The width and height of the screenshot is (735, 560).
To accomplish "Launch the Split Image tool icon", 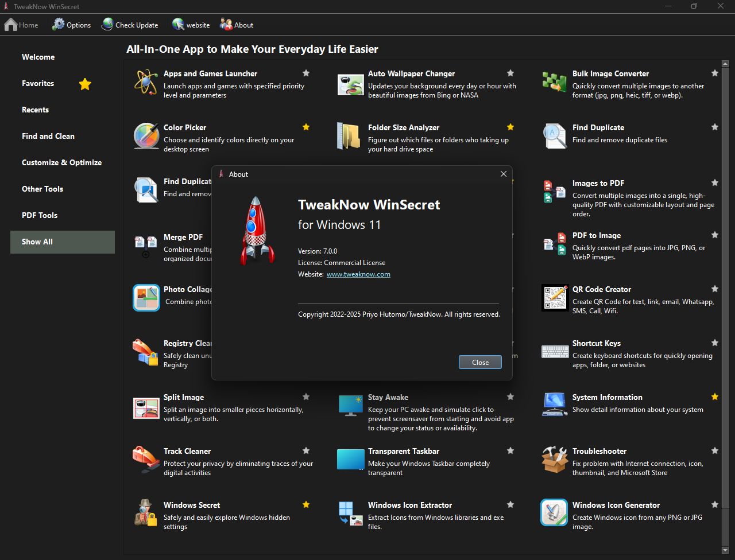I will [146, 407].
